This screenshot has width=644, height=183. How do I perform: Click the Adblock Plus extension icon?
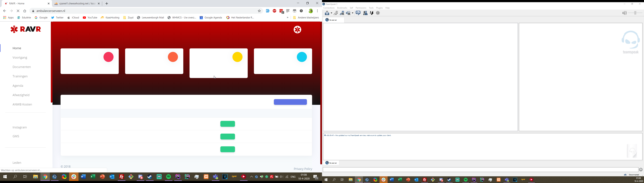click(x=275, y=11)
